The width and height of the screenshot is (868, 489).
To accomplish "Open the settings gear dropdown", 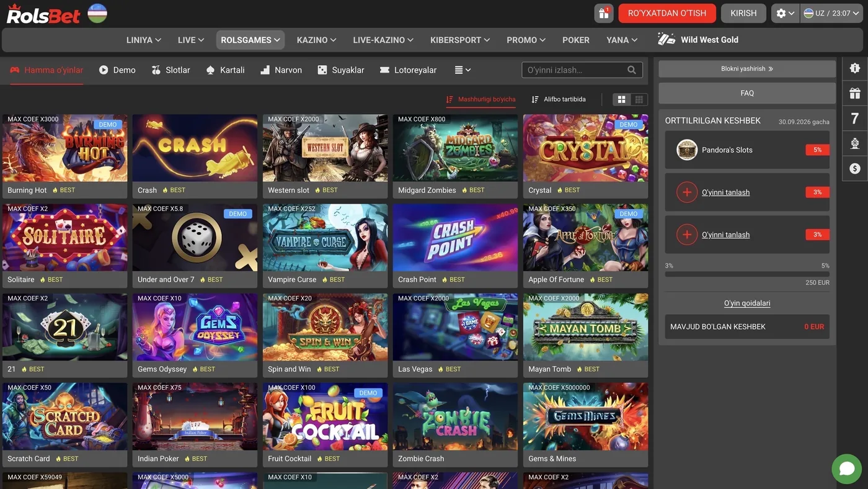I will [786, 13].
